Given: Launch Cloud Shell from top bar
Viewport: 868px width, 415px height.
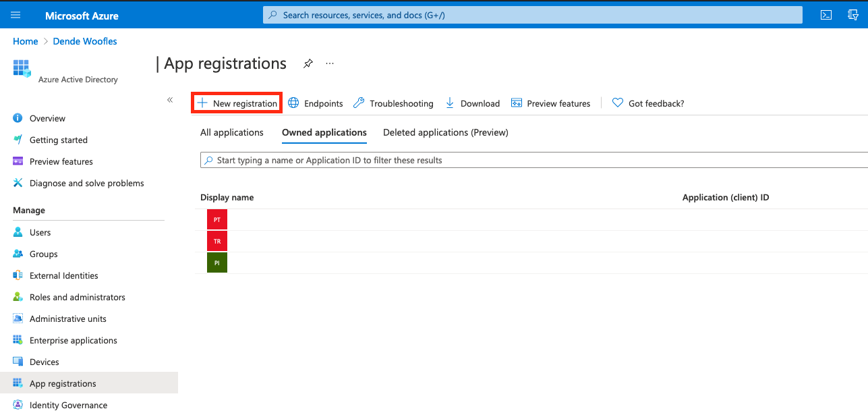Looking at the screenshot, I should [x=826, y=15].
